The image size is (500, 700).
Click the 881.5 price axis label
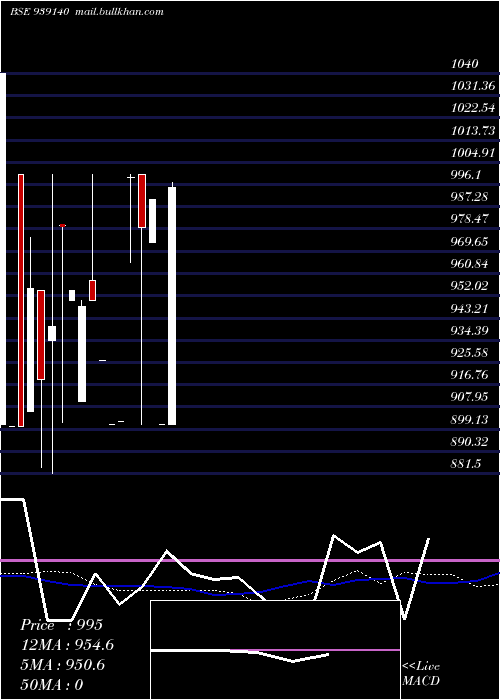click(x=466, y=464)
